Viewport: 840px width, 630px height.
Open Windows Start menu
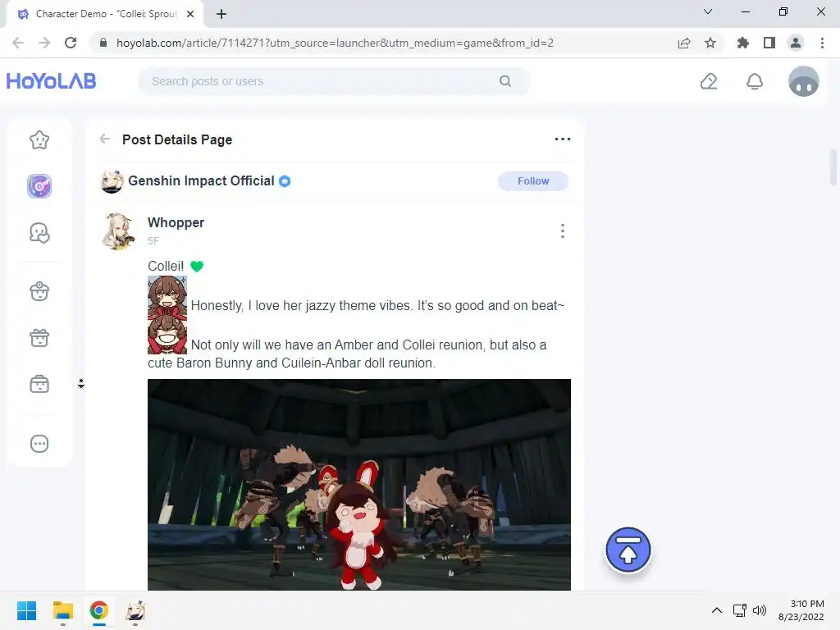click(x=27, y=610)
